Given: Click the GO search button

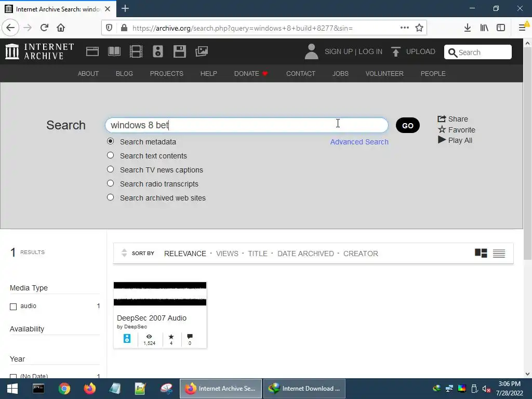Looking at the screenshot, I should coord(408,126).
